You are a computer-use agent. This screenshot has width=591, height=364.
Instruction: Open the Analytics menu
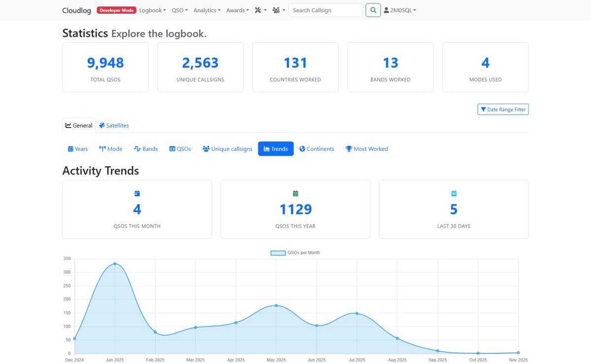pyautogui.click(x=206, y=10)
